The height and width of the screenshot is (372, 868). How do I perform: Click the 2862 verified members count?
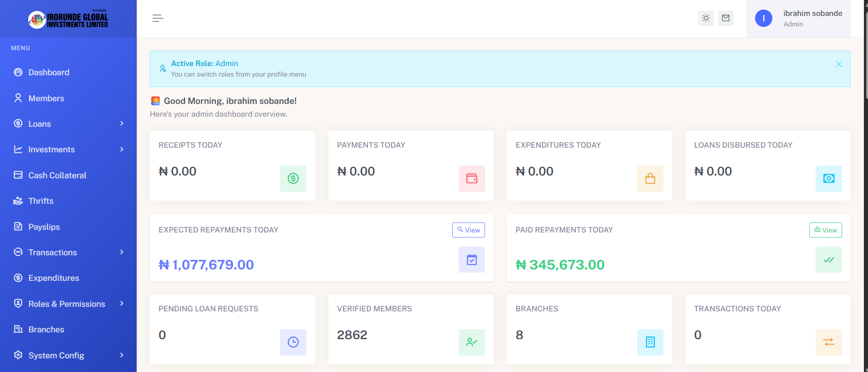click(352, 335)
